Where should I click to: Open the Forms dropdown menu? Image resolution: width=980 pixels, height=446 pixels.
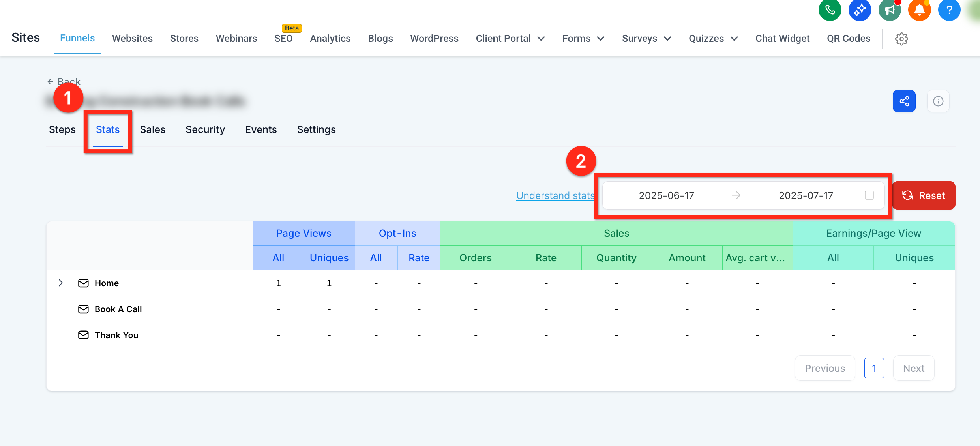tap(583, 39)
